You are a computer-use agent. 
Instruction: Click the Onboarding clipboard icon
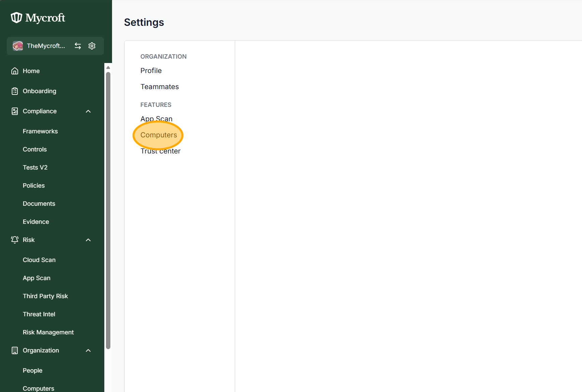click(x=15, y=91)
